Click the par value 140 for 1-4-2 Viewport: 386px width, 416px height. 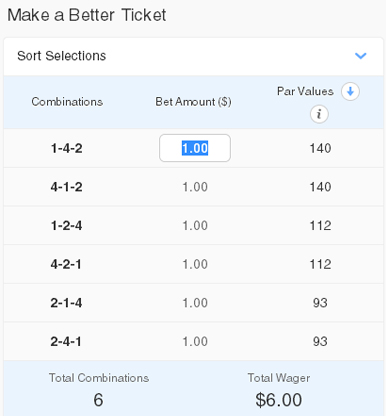(x=320, y=148)
